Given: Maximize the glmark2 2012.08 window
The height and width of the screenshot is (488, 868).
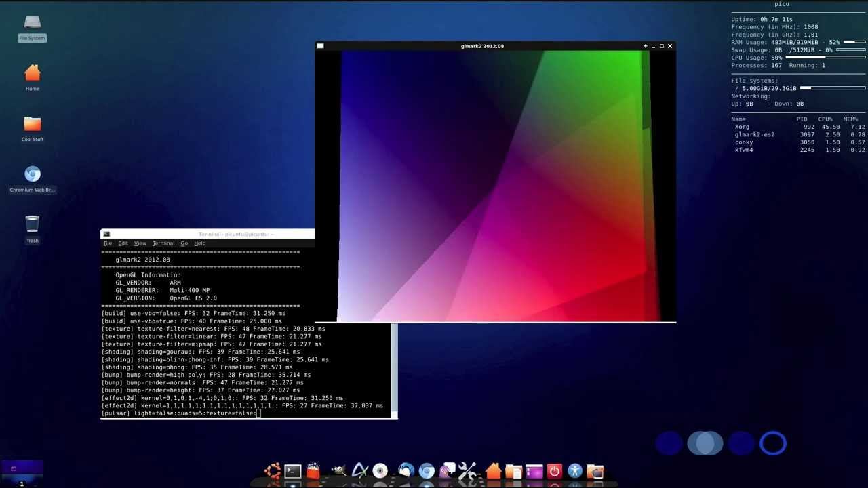Looking at the screenshot, I should click(662, 46).
